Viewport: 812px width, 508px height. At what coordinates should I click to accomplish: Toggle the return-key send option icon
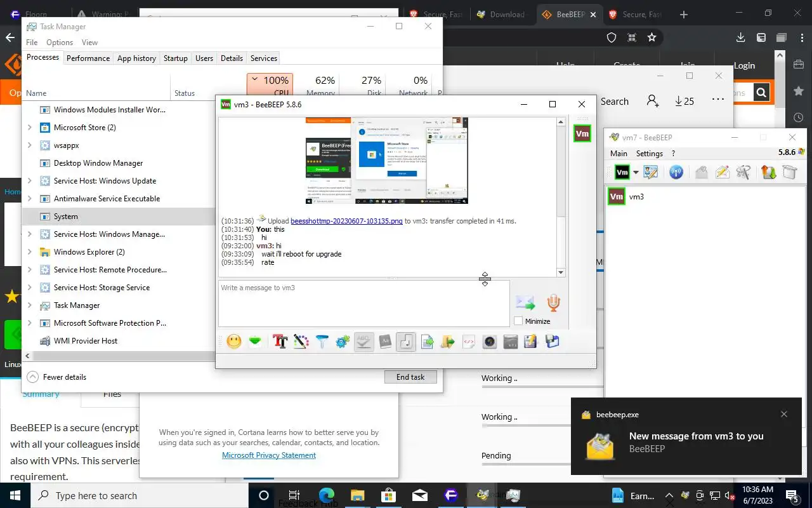click(406, 342)
